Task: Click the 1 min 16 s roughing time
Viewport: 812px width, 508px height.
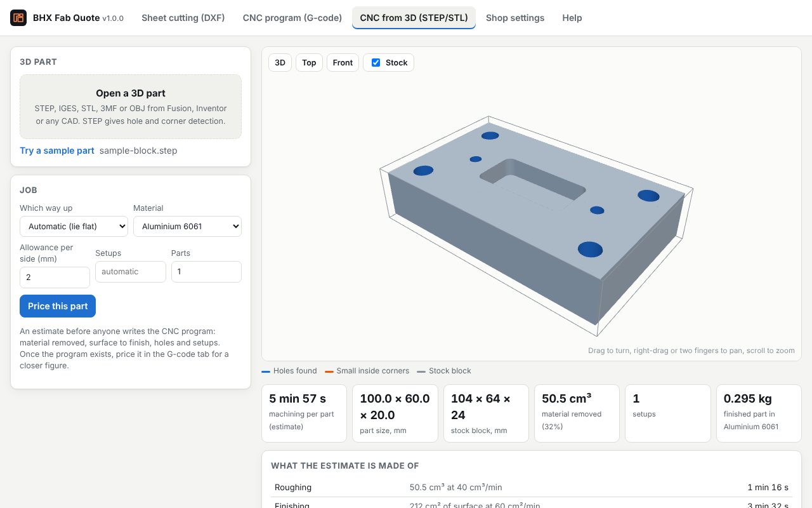Action: coord(768,488)
